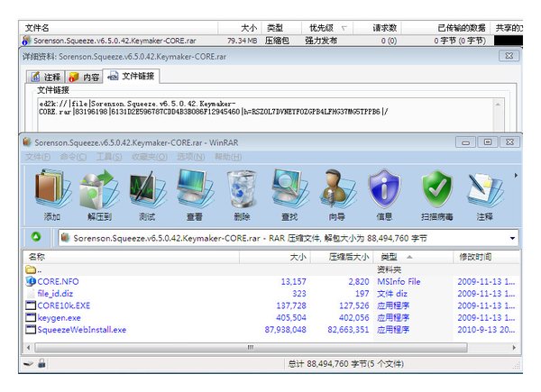Viewport: 541px width, 392px height.
Task: Click the rar file icon in eMule list
Action: [x=26, y=41]
